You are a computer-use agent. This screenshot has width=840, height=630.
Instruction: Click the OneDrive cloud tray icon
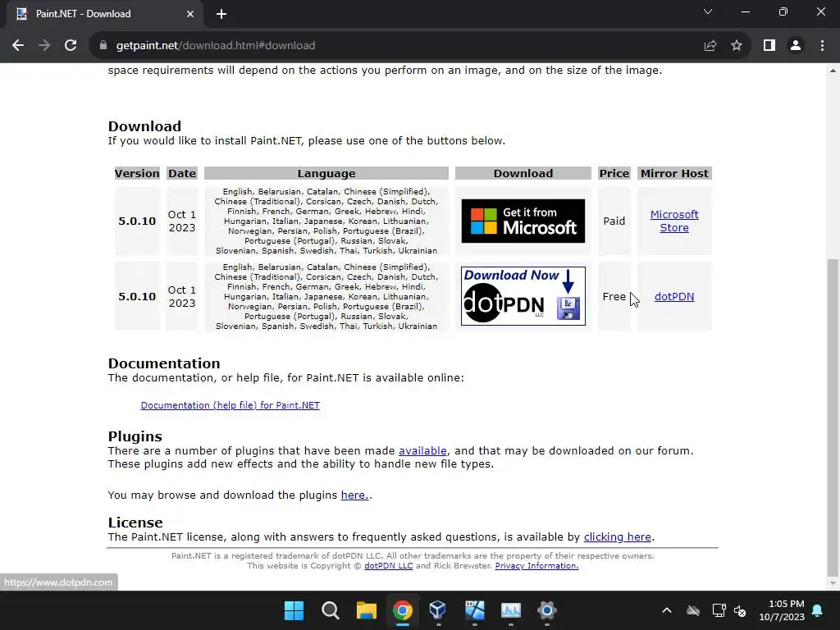tap(693, 610)
